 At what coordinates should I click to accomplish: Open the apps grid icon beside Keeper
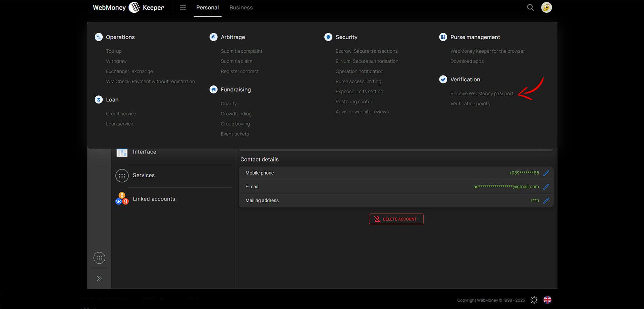pyautogui.click(x=183, y=7)
